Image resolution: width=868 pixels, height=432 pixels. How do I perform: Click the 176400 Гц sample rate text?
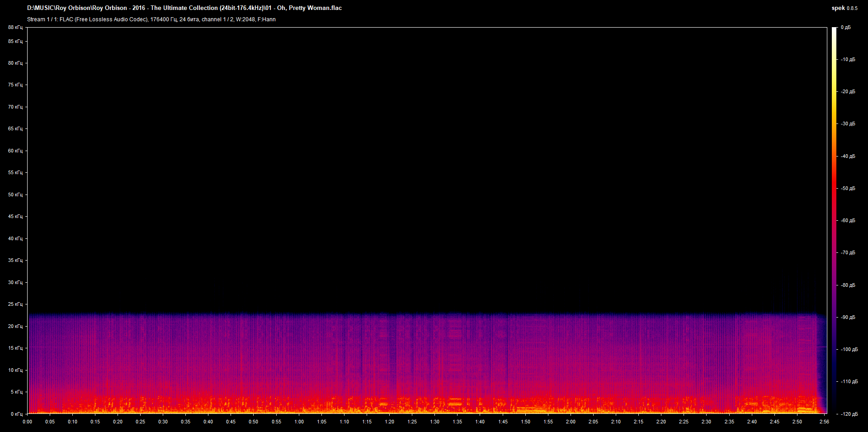[163, 19]
